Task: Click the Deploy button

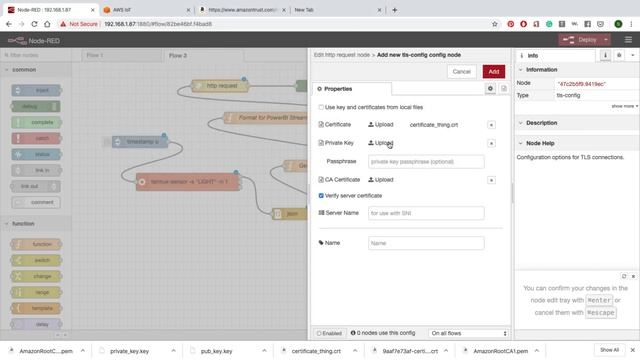Action: pyautogui.click(x=580, y=40)
